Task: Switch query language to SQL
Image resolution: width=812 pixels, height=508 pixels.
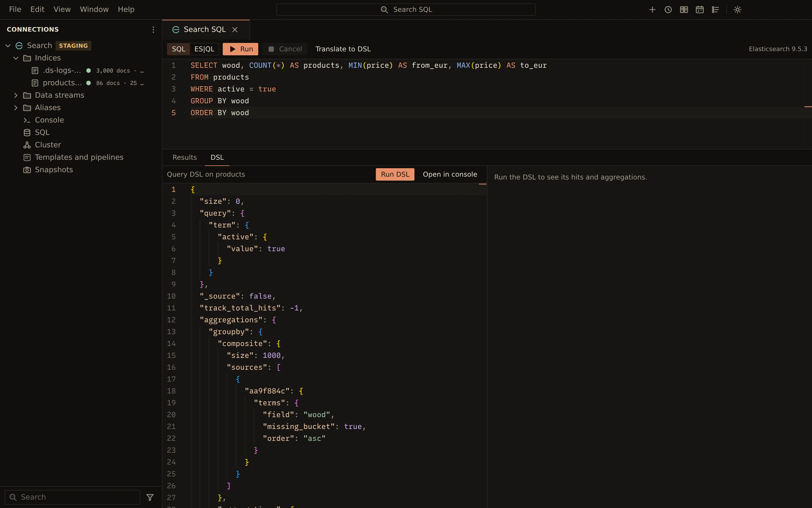Action: tap(178, 49)
